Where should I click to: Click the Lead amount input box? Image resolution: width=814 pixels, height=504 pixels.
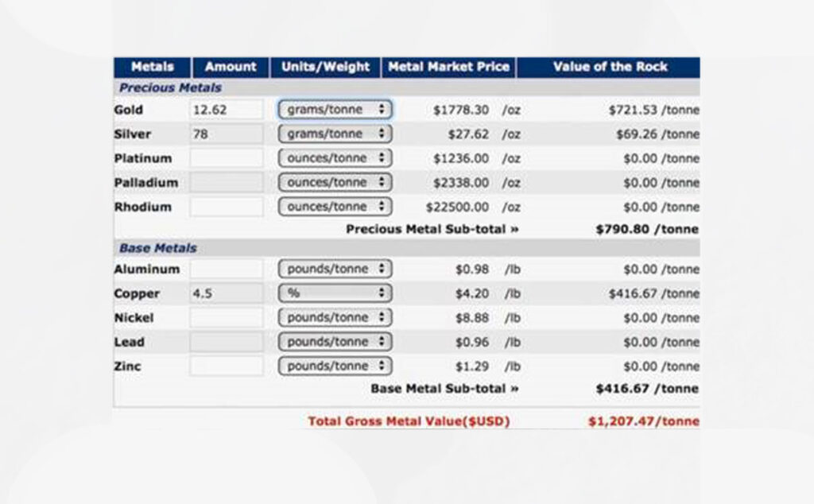226,342
